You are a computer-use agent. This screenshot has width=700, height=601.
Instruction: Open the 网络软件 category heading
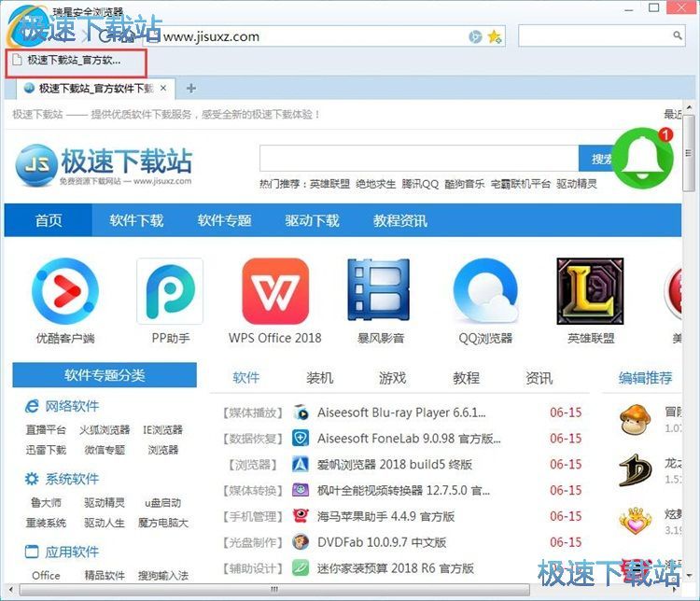[72, 406]
